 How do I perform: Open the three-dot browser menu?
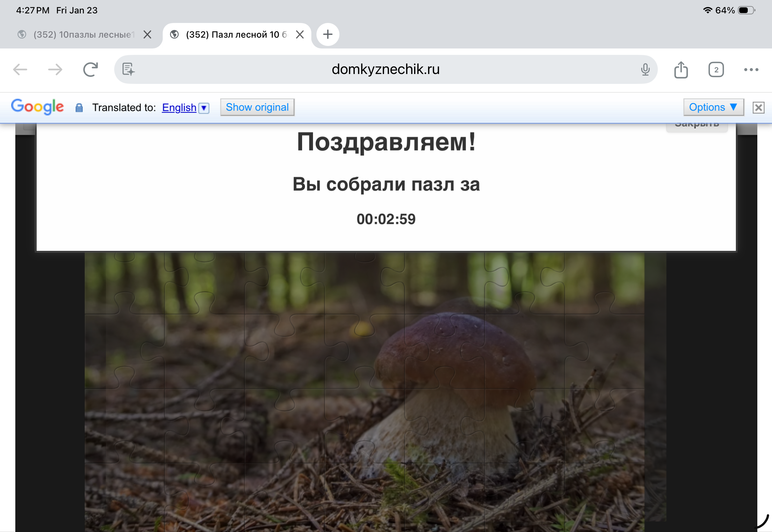click(751, 70)
